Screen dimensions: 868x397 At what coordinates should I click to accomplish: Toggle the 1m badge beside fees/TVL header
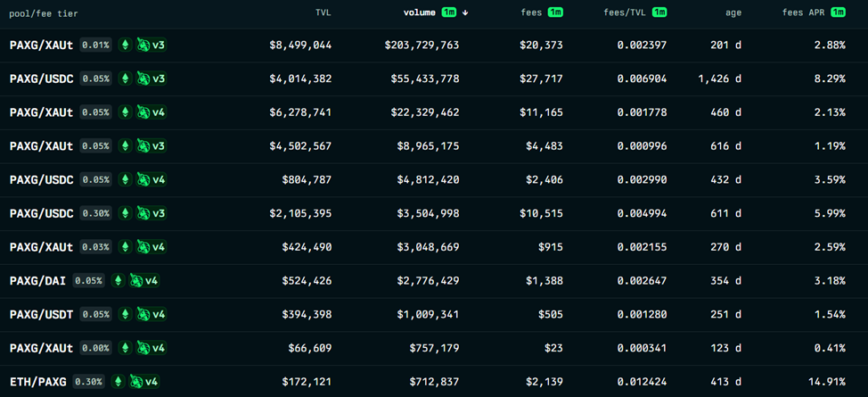[x=659, y=12]
